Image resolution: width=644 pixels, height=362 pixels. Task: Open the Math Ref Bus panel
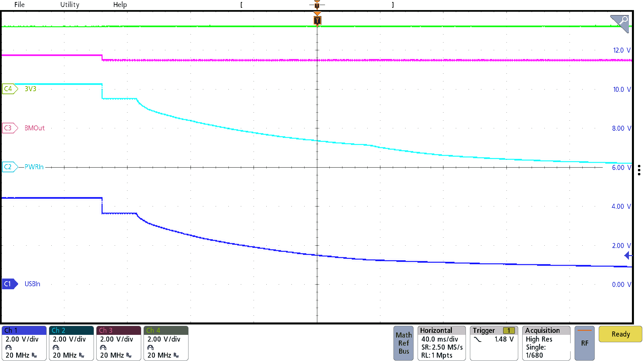click(x=403, y=343)
